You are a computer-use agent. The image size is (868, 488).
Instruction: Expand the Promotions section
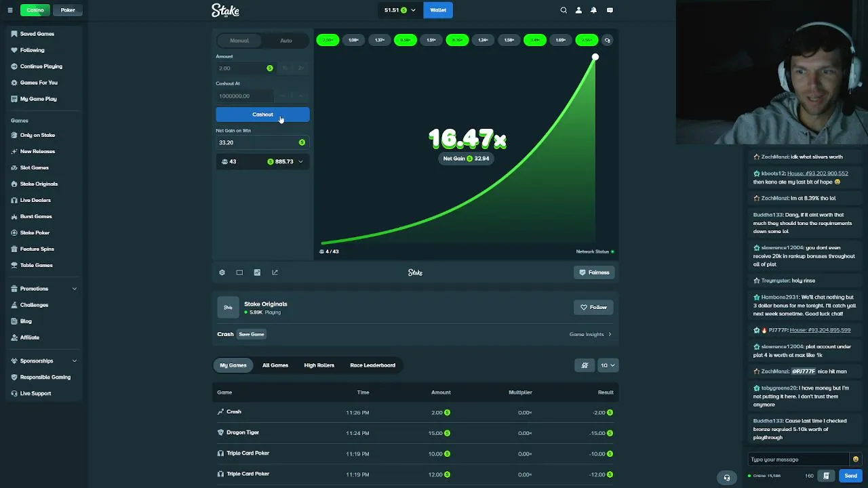[x=44, y=289]
